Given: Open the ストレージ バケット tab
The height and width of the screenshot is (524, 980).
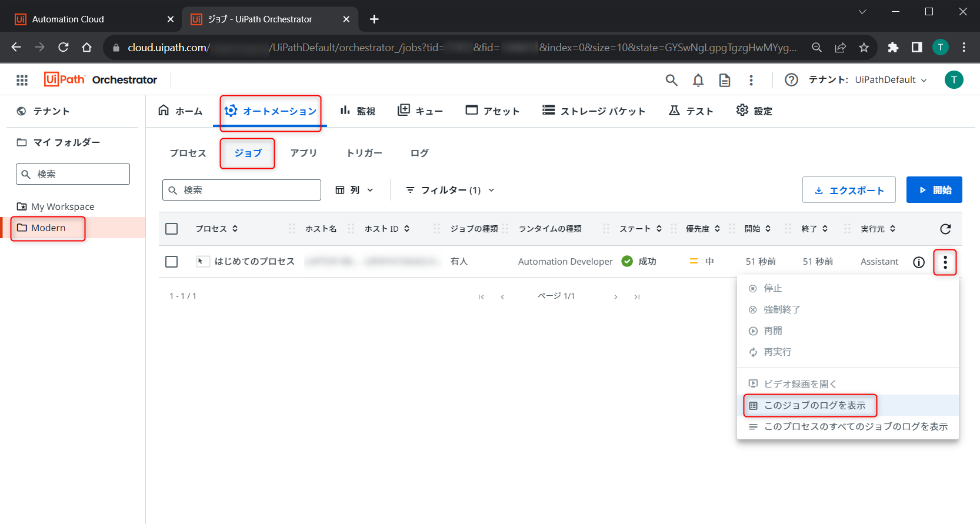Looking at the screenshot, I should [594, 111].
